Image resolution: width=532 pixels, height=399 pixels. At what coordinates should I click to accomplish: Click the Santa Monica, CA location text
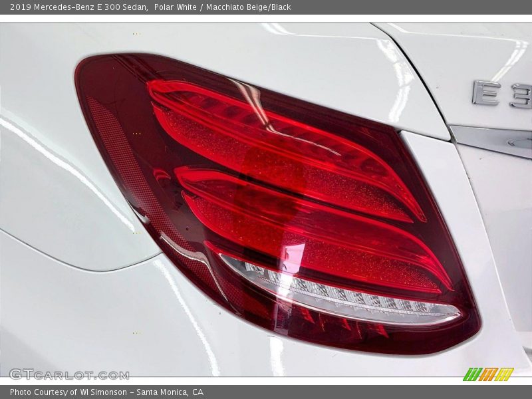click(180, 392)
